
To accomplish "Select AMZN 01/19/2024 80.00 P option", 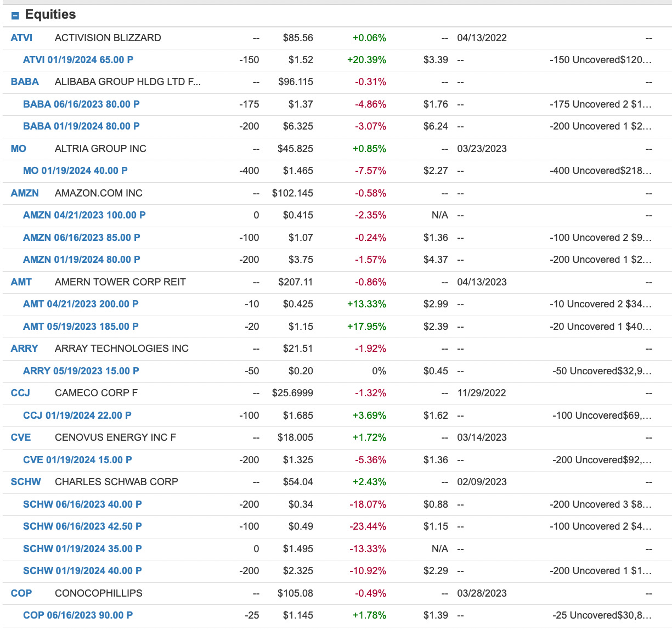I will tap(82, 260).
